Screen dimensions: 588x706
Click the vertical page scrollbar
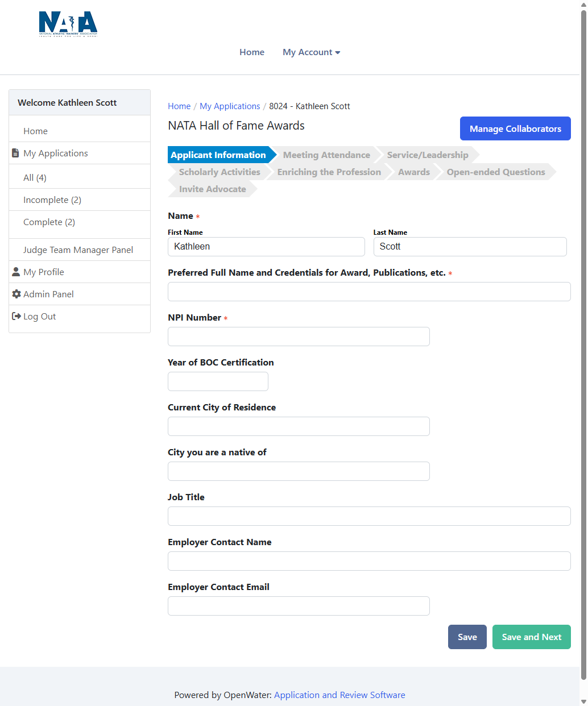point(583,346)
